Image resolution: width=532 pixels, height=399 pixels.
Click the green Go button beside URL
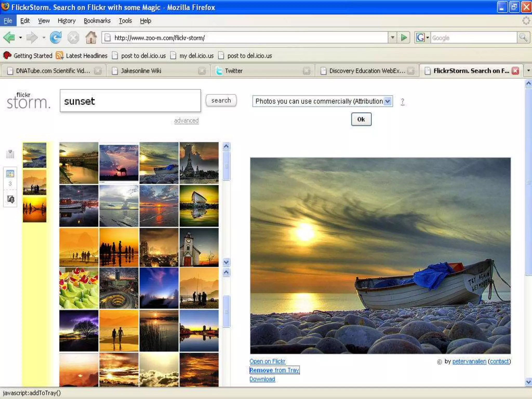404,38
